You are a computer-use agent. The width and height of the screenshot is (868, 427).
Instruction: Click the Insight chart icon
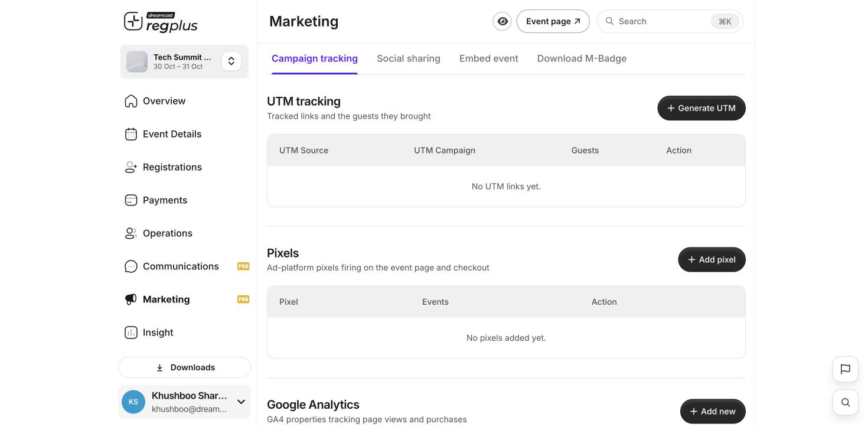pyautogui.click(x=131, y=333)
